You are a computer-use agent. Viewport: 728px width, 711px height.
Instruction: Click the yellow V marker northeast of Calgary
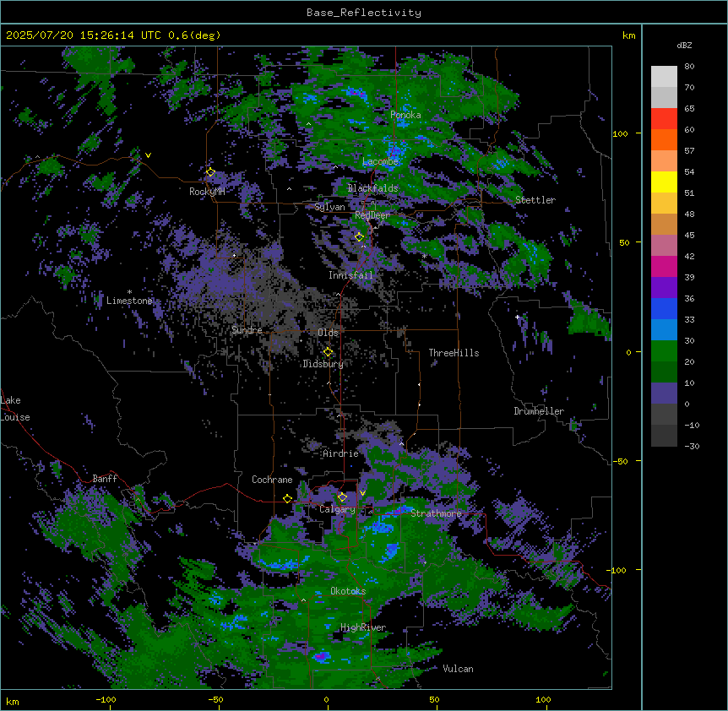click(x=362, y=493)
